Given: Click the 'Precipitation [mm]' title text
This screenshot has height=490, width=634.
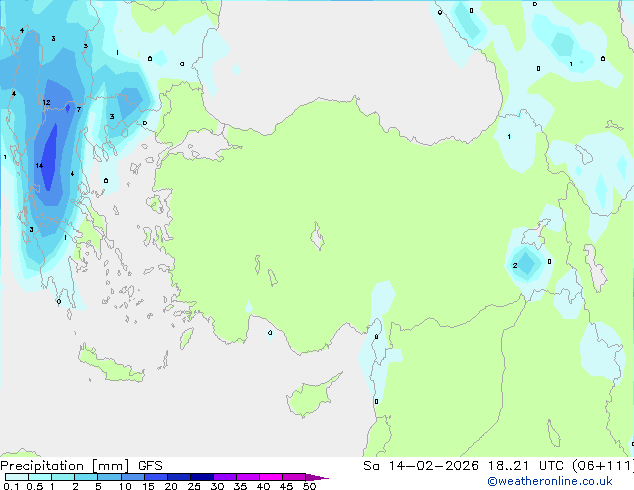Looking at the screenshot, I should (x=65, y=466).
